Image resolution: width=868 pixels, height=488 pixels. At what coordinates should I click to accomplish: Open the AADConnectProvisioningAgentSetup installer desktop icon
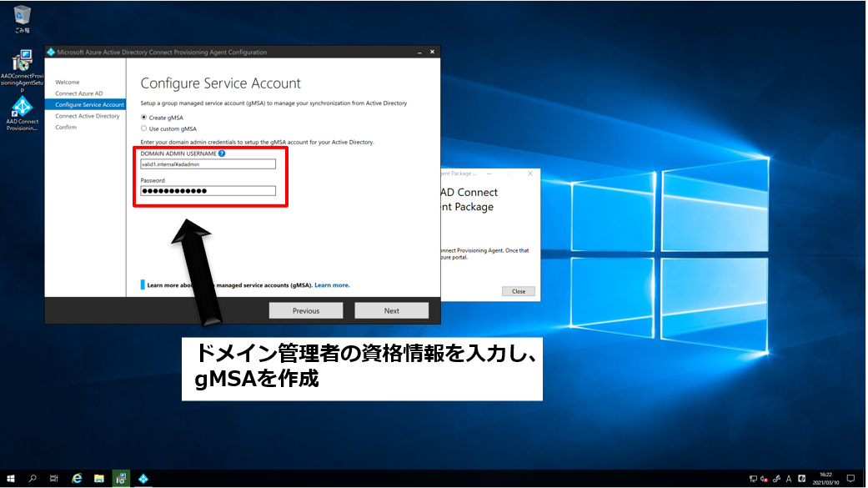23,70
